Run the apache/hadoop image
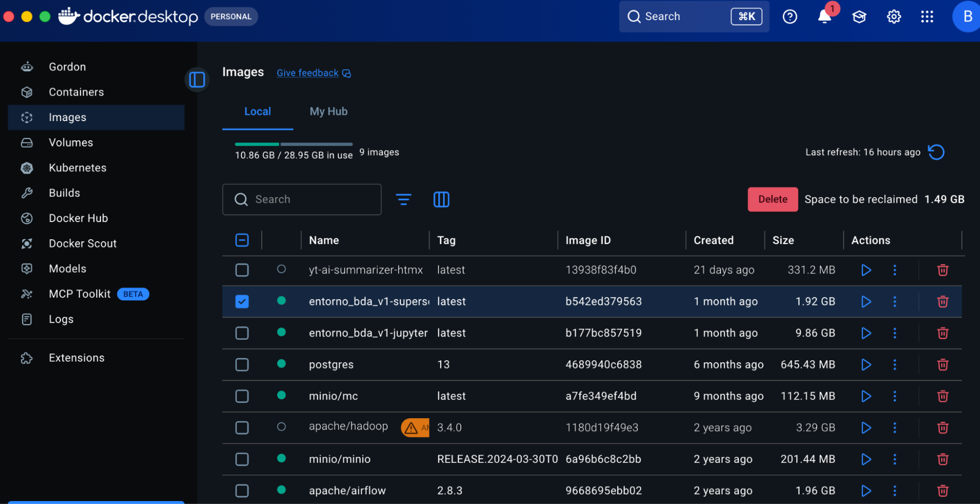Image resolution: width=980 pixels, height=504 pixels. pos(866,428)
